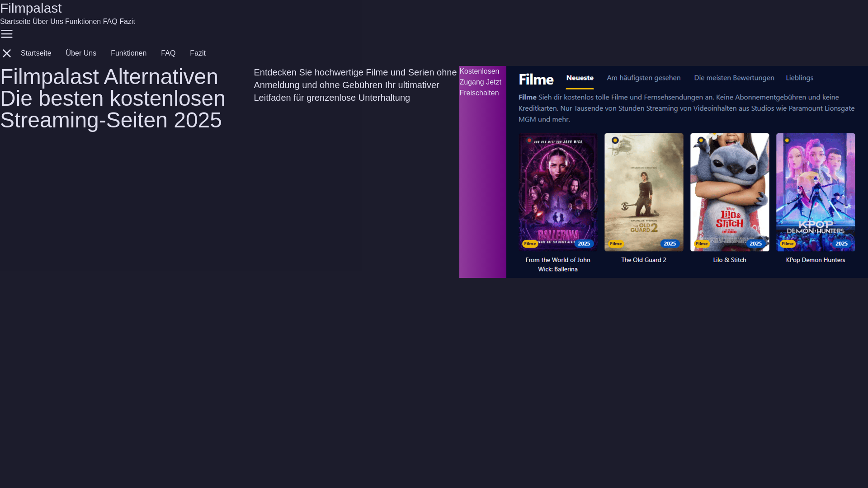
Task: Click the From the World of John Wick: Ballerina title
Action: [558, 264]
